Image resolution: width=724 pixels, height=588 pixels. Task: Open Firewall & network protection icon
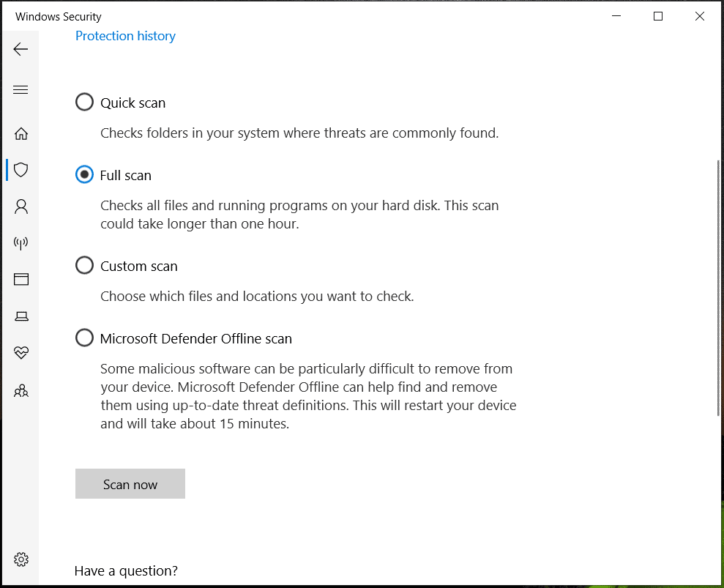click(x=20, y=242)
